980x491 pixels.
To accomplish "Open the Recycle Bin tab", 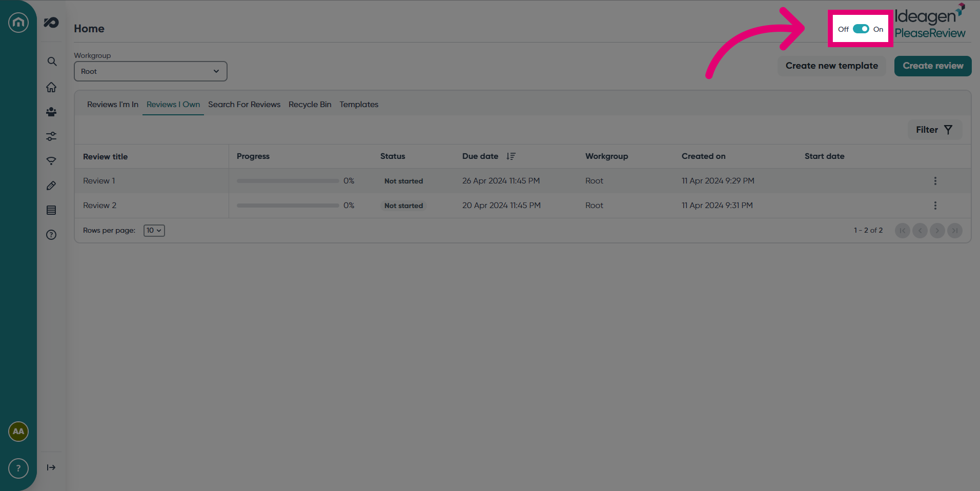I will tap(310, 105).
